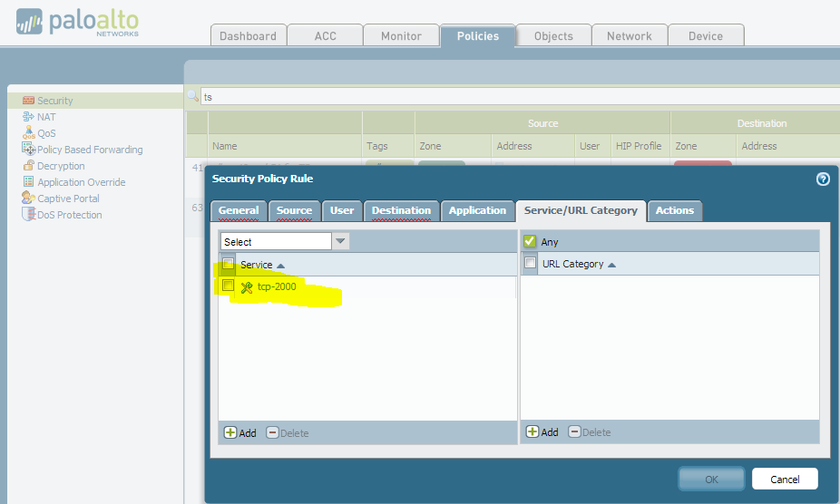Cancel the Security Policy Rule dialog
This screenshot has height=504, width=840.
pyautogui.click(x=785, y=479)
